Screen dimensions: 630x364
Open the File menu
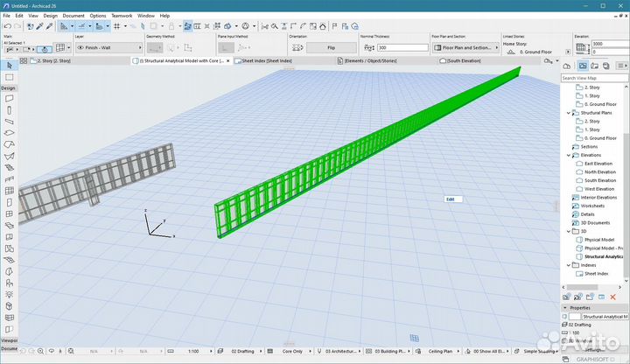pyautogui.click(x=6, y=16)
